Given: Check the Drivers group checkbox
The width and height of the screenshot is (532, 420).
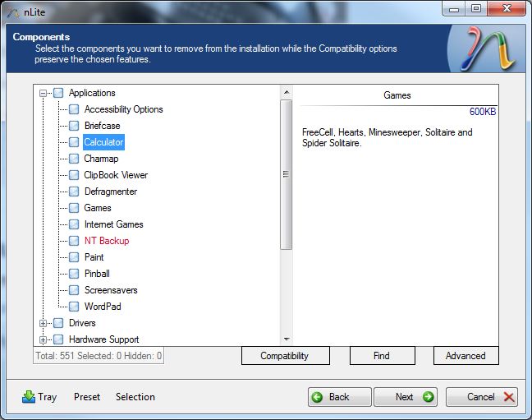Looking at the screenshot, I should [58, 323].
